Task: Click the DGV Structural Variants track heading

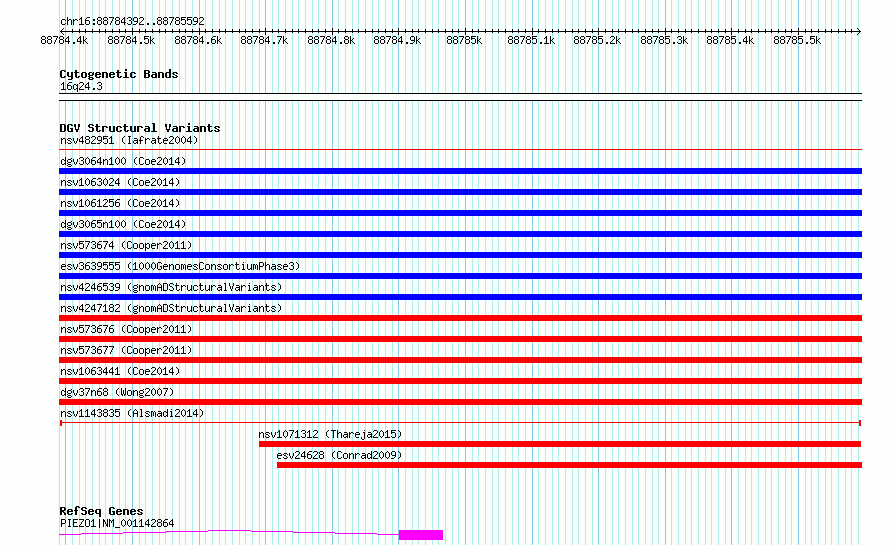Action: click(140, 128)
